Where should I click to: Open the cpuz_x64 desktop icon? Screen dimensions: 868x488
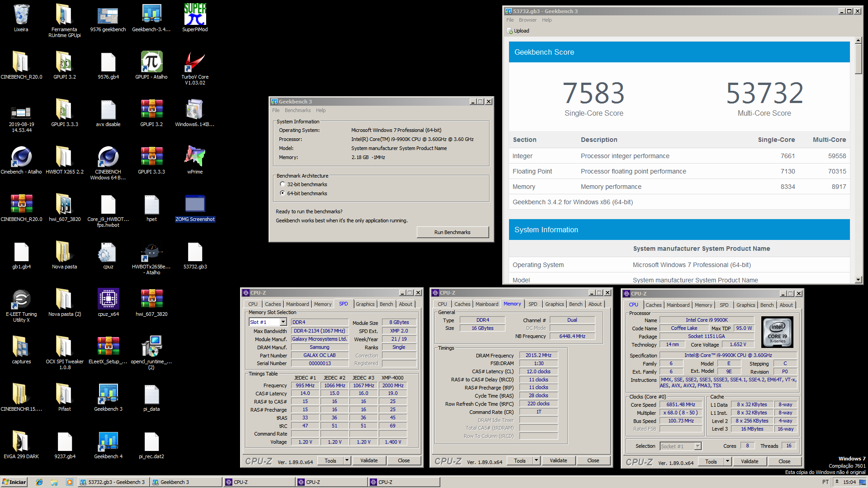pyautogui.click(x=108, y=303)
